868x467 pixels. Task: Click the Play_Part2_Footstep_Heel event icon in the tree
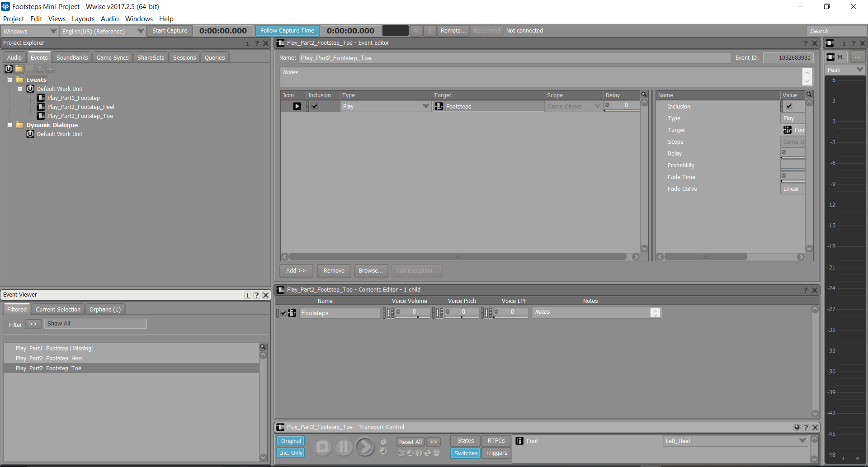point(41,107)
